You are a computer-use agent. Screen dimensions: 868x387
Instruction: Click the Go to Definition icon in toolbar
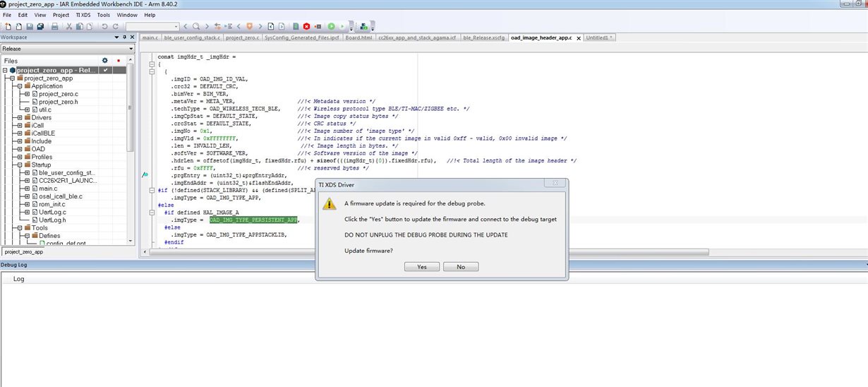[228, 26]
